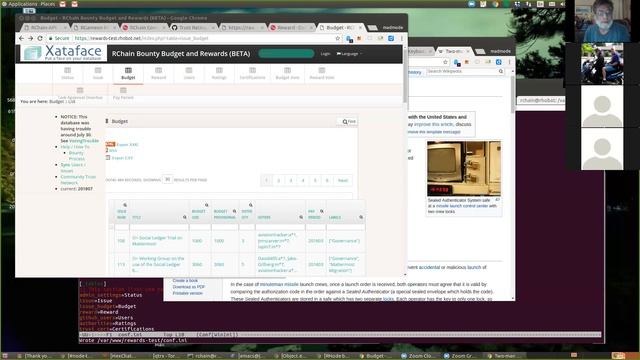
Task: Click the Help / How To sidebar link
Action: click(75, 147)
